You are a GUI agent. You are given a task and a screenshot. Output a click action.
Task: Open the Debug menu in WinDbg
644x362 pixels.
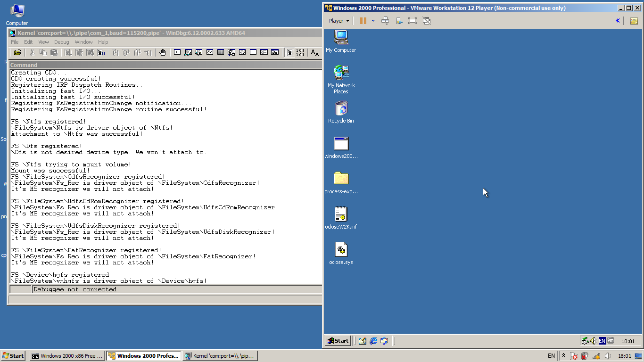pos(61,42)
